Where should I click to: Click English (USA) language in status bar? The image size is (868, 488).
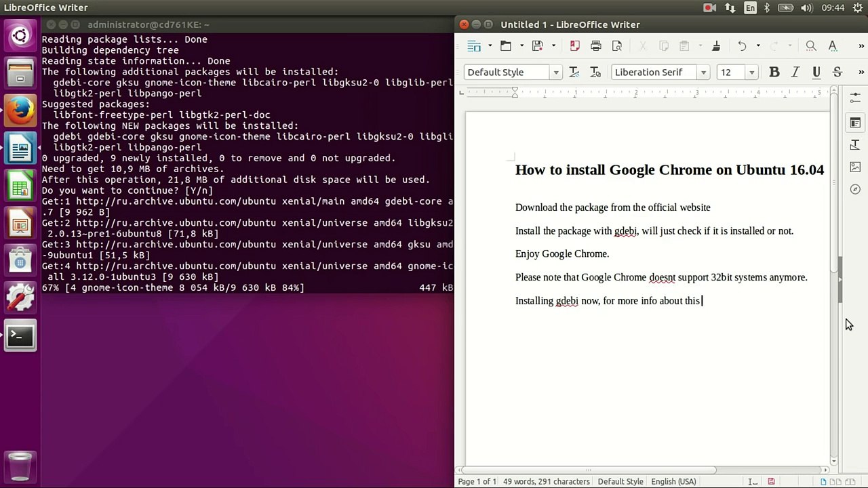coord(673,482)
